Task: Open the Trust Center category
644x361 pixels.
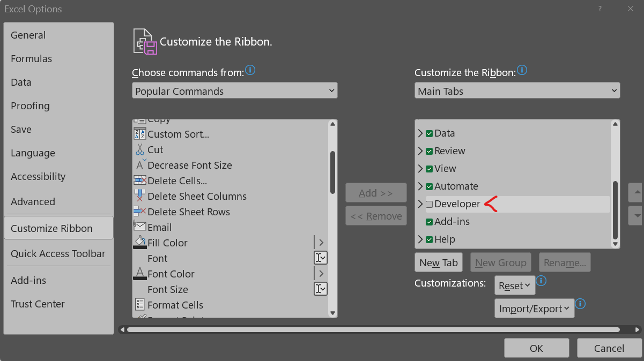Action: pyautogui.click(x=58, y=304)
